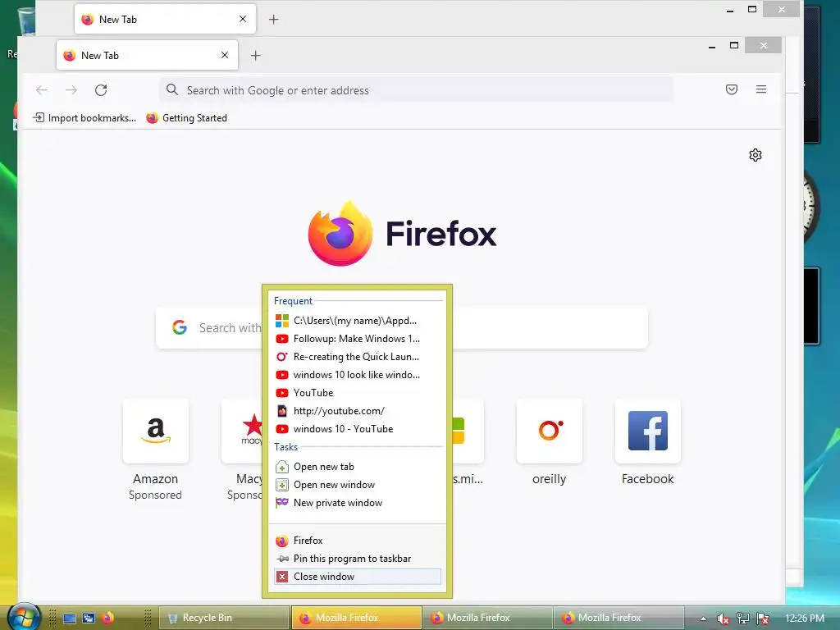
Task: Open Import bookmarks... in bookmarks toolbar
Action: tap(84, 118)
